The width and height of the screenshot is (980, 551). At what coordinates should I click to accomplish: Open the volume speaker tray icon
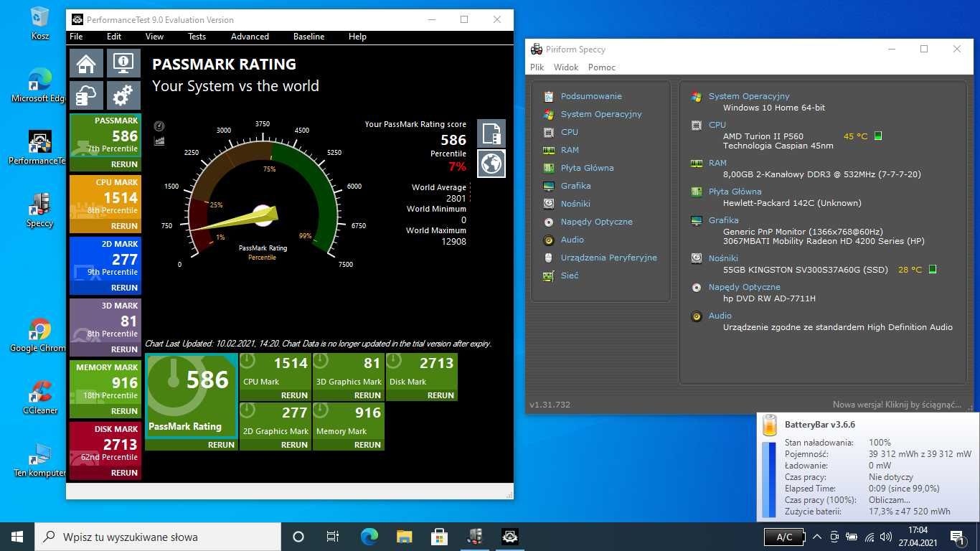tap(887, 537)
